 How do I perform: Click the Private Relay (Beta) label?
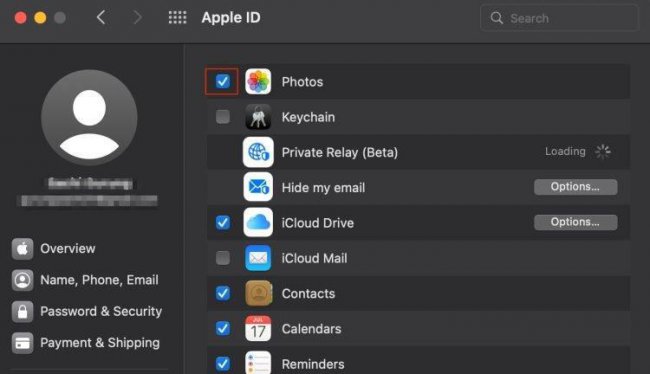click(x=340, y=153)
